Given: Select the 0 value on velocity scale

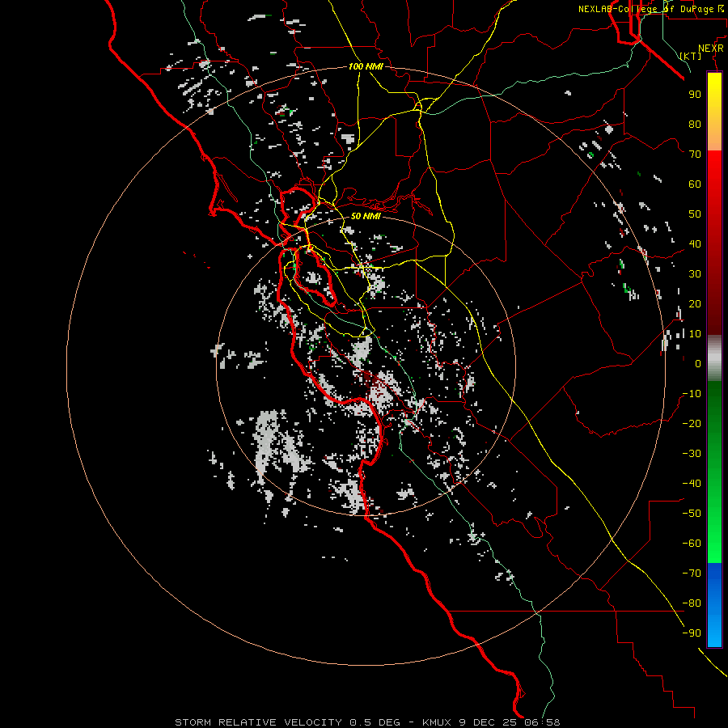Looking at the screenshot, I should pyautogui.click(x=698, y=363).
